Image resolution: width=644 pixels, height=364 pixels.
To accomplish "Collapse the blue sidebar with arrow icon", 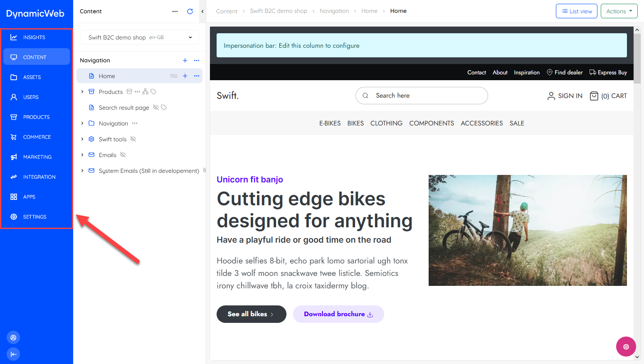I will (13, 354).
